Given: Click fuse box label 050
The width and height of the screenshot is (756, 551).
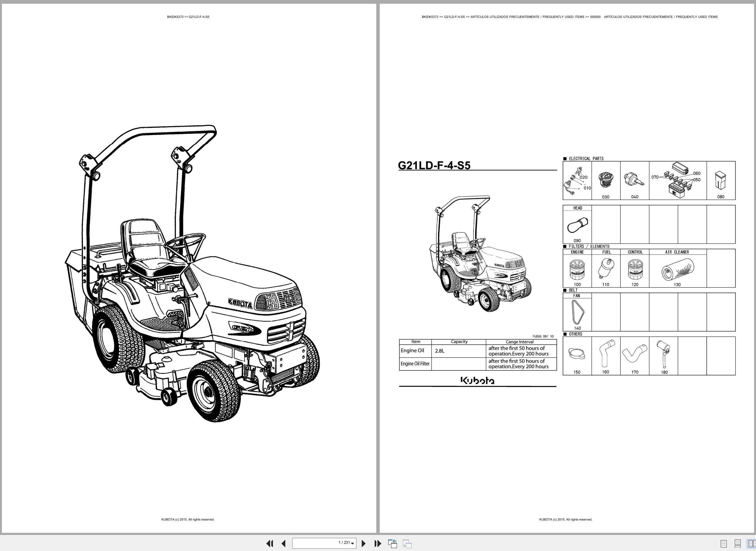Looking at the screenshot, I should 697,180.
